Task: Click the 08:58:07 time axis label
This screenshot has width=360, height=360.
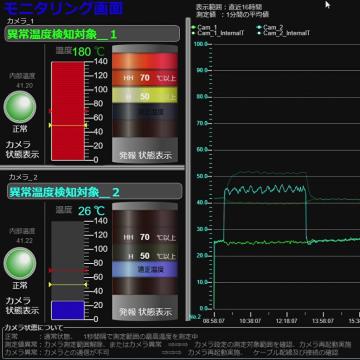Action: click(213, 321)
